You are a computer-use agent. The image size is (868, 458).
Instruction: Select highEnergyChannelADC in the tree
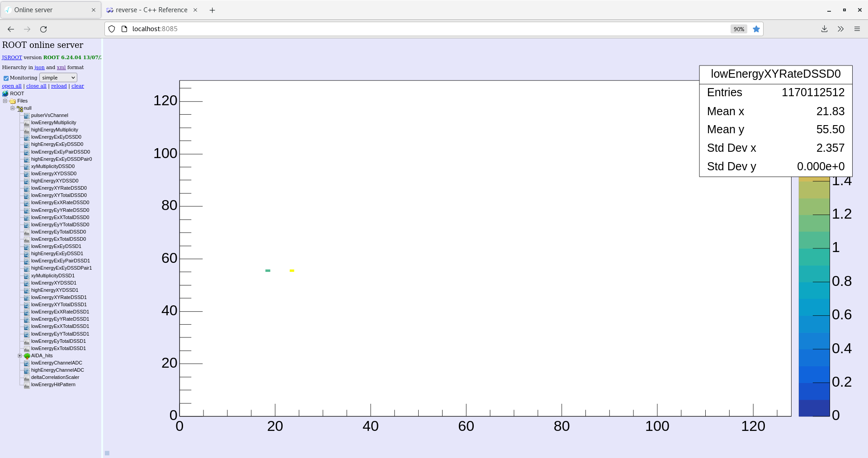point(57,370)
